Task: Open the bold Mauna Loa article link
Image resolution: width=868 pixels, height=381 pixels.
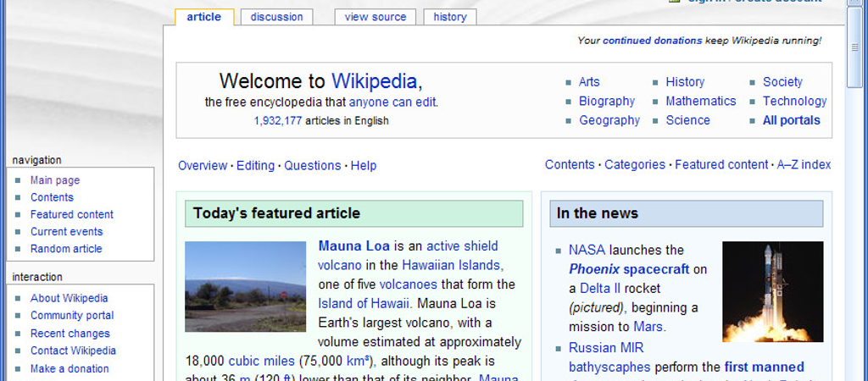Action: (353, 246)
